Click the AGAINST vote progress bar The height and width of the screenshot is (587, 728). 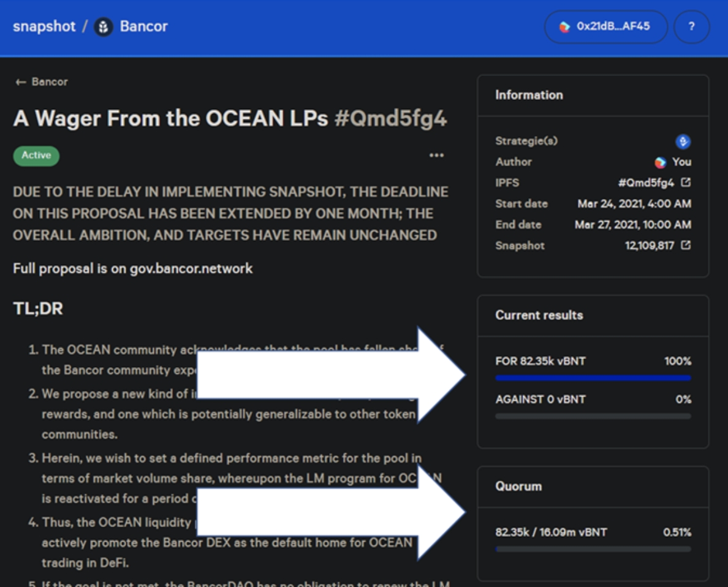coord(593,416)
